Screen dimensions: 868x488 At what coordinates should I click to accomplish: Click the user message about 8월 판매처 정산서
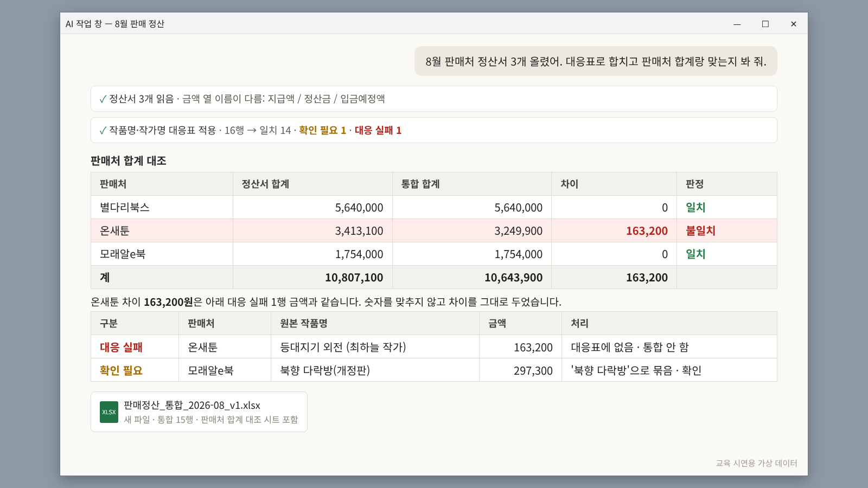coord(596,61)
